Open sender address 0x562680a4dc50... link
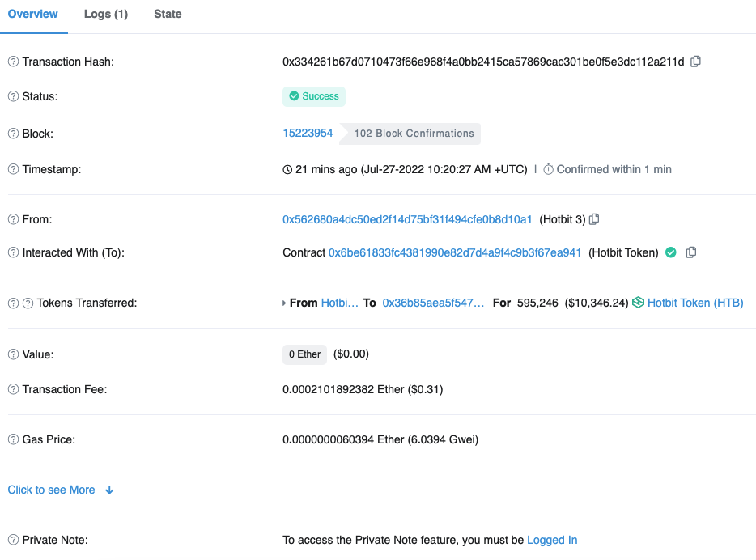This screenshot has width=756, height=560. 407,219
